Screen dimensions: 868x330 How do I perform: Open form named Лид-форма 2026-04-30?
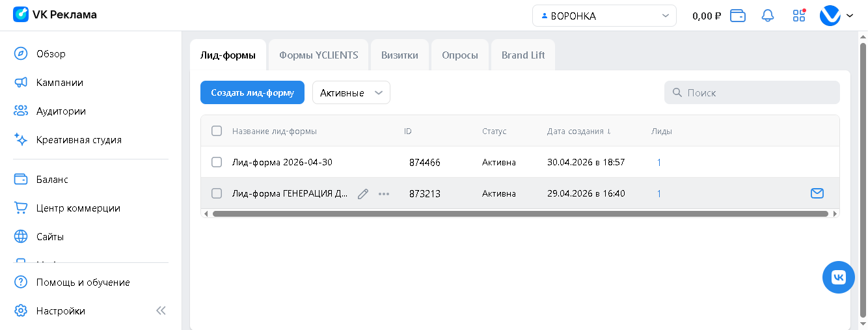pyautogui.click(x=282, y=162)
